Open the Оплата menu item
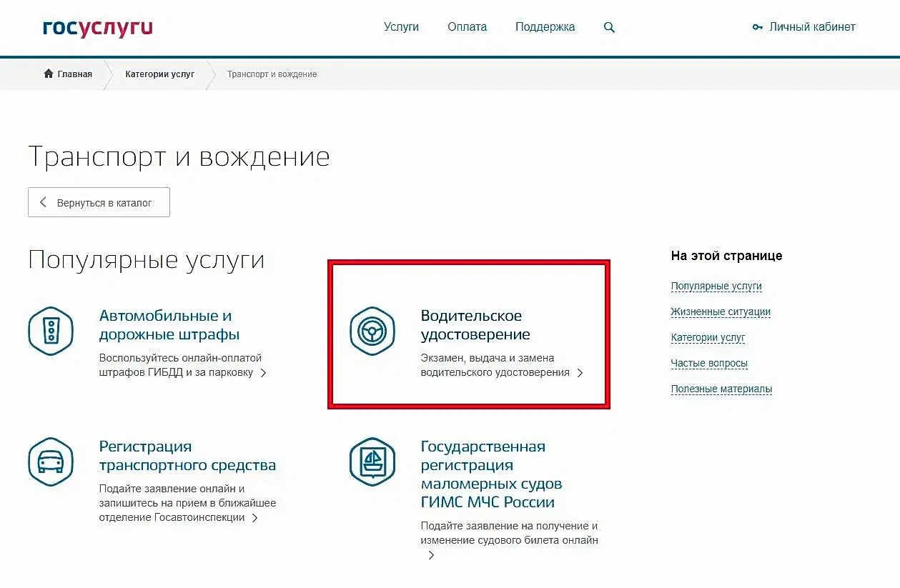900x588 pixels. tap(467, 27)
